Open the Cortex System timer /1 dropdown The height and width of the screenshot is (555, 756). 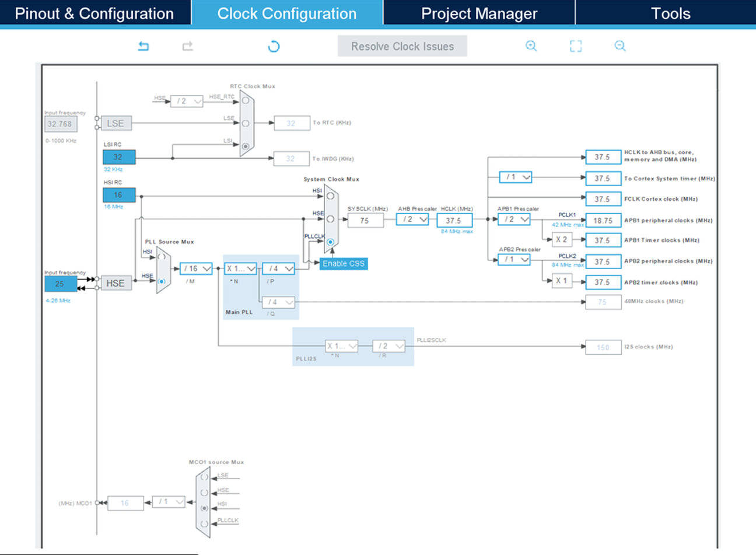click(516, 177)
